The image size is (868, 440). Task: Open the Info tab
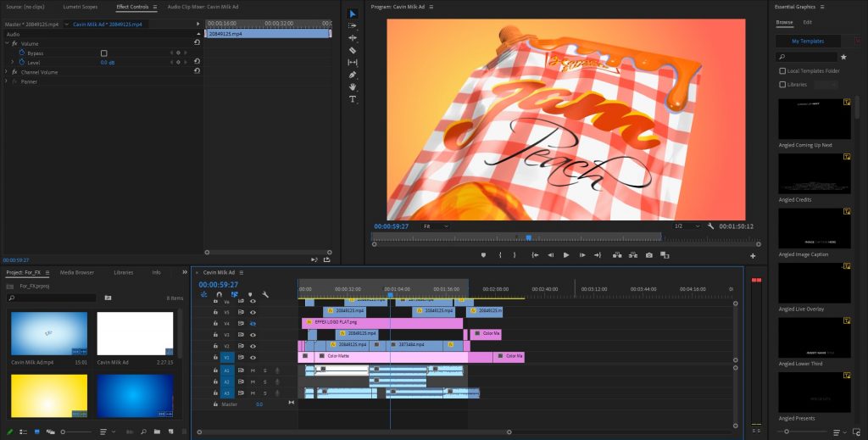157,272
